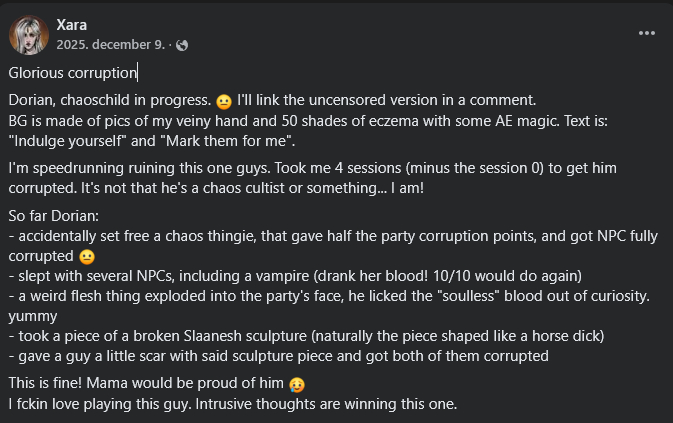Open the Xara profile name link
This screenshot has height=423, width=673.
coord(71,25)
